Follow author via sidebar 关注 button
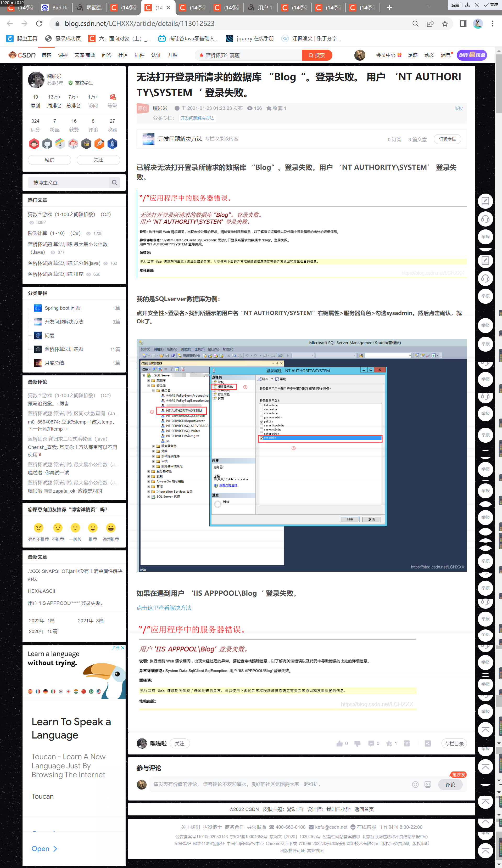 tap(98, 160)
